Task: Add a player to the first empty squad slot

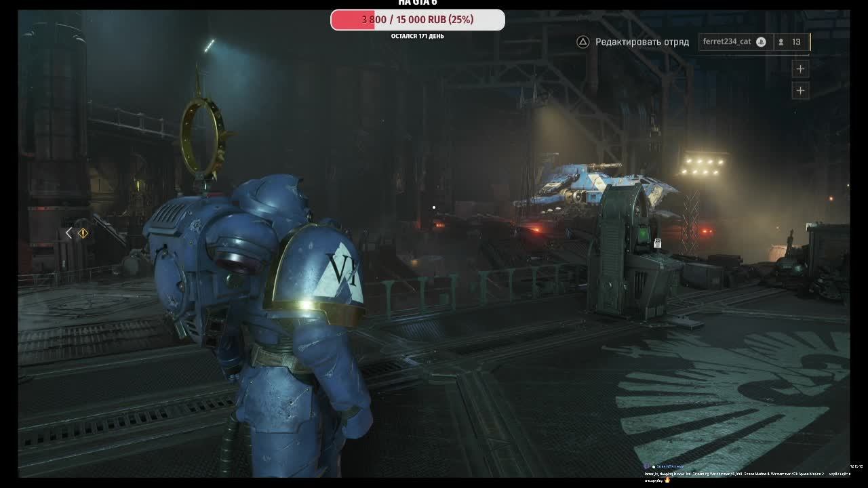Action: tap(800, 68)
